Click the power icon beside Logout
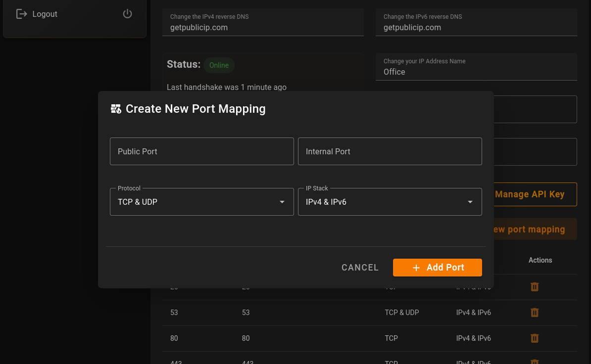 point(128,14)
